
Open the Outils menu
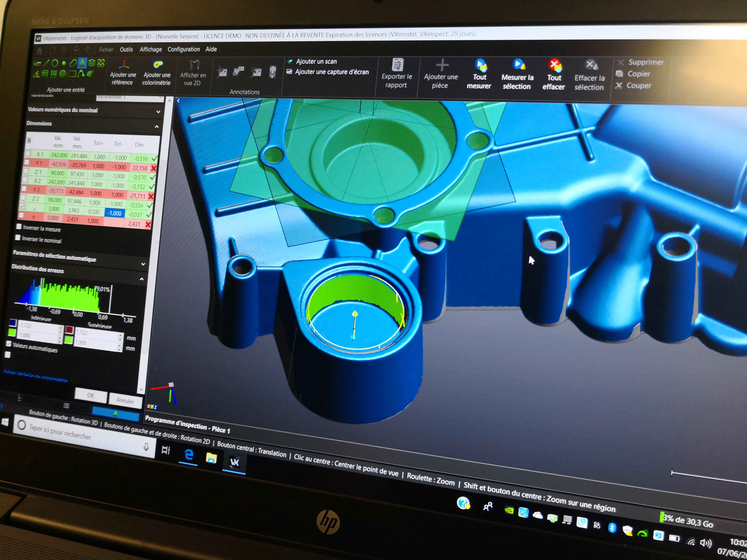click(126, 50)
